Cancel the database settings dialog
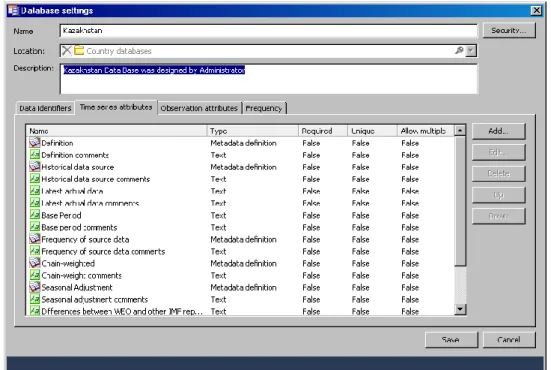 click(x=509, y=340)
